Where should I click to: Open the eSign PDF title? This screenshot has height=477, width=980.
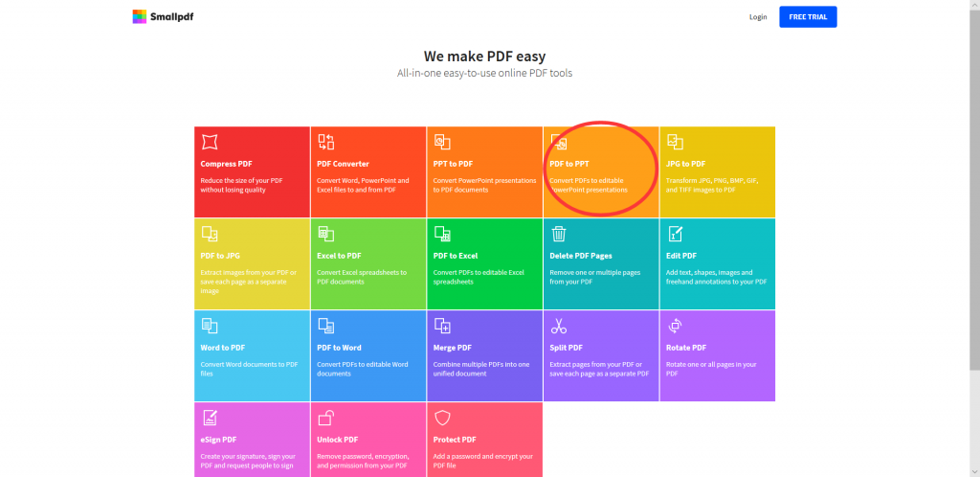point(218,440)
